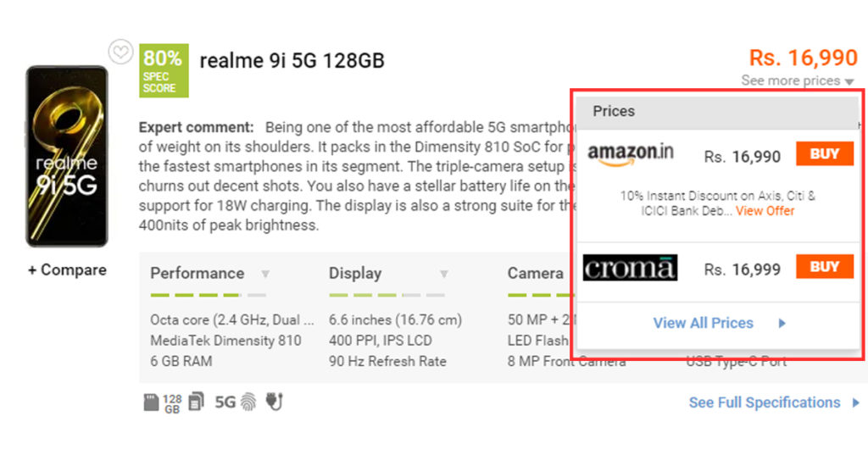Click the 5G network icon
Image resolution: width=868 pixels, height=455 pixels.
coord(225,402)
